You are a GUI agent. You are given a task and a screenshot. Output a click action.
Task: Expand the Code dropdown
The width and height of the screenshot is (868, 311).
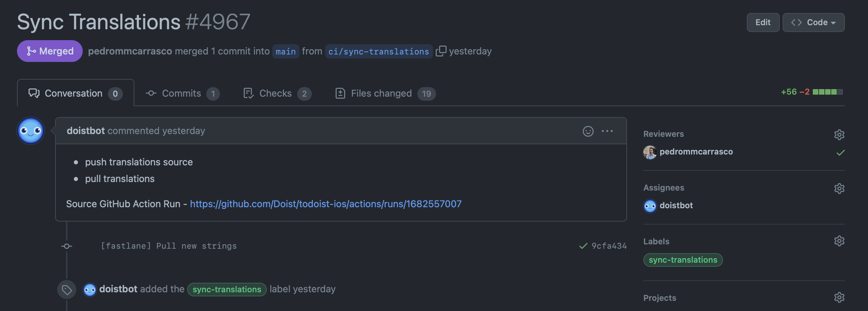[813, 22]
